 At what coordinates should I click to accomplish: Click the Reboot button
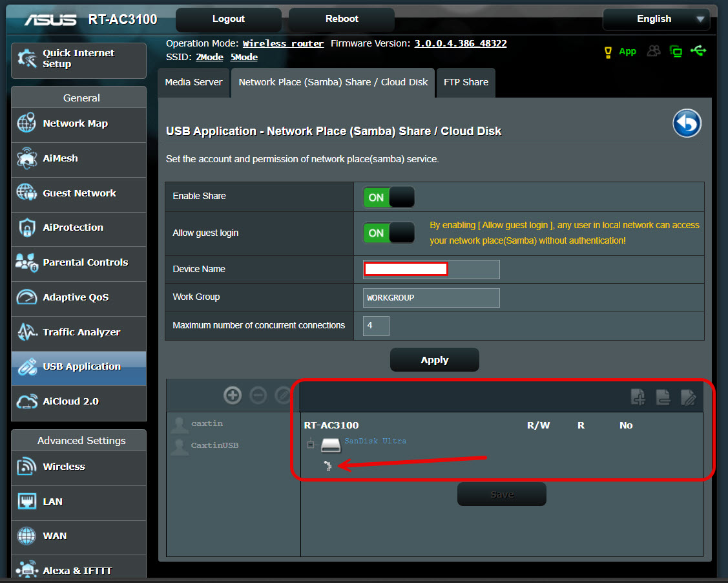[x=342, y=19]
